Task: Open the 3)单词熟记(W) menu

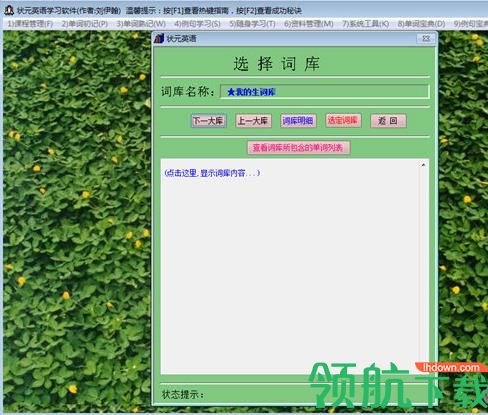Action: pyautogui.click(x=141, y=24)
